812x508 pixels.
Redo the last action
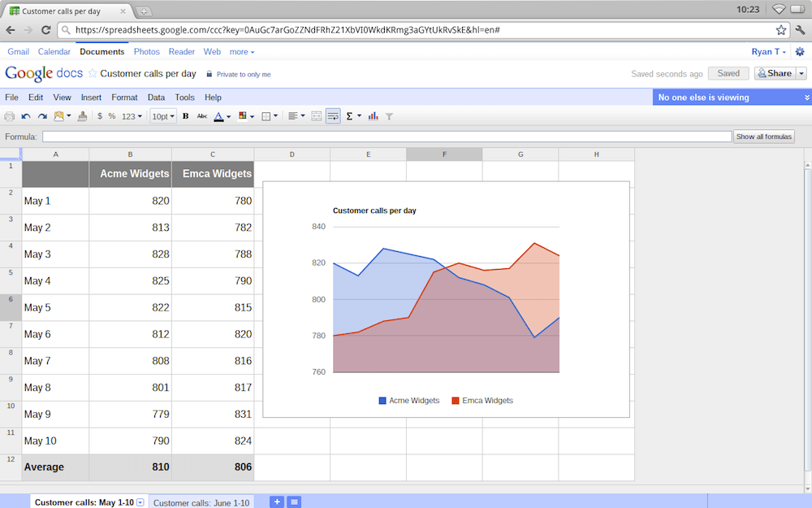42,116
